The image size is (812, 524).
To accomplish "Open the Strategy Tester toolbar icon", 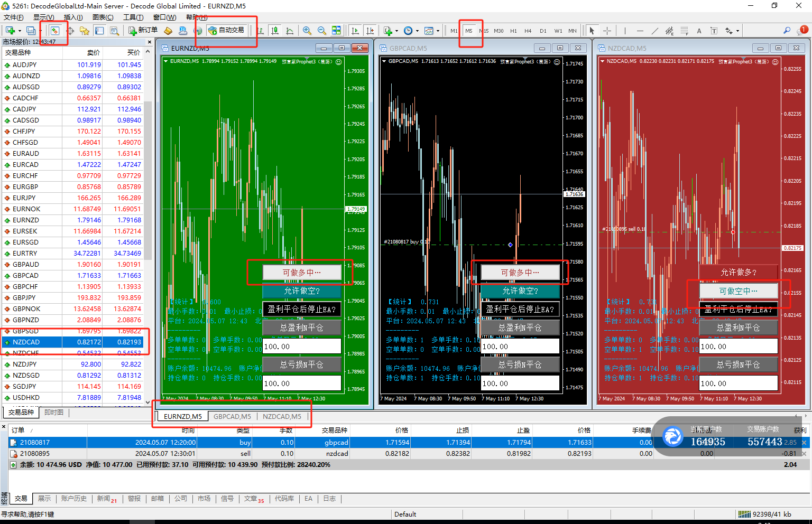I will coord(114,31).
